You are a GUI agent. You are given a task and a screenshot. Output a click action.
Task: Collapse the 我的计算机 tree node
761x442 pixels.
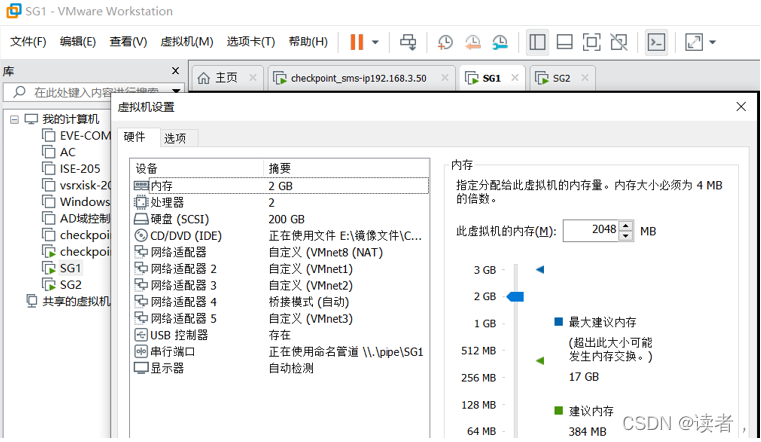pyautogui.click(x=15, y=119)
